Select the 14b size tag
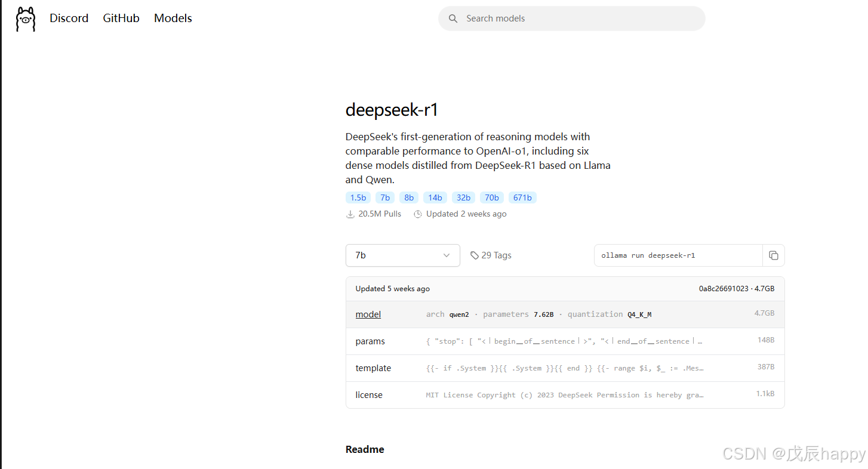Image resolution: width=868 pixels, height=469 pixels. pos(435,198)
